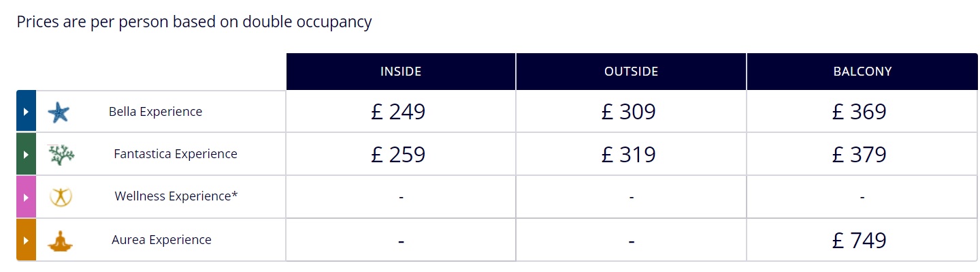Click the blue starfish Bella icon
This screenshot has height=272, width=980.
click(x=59, y=112)
